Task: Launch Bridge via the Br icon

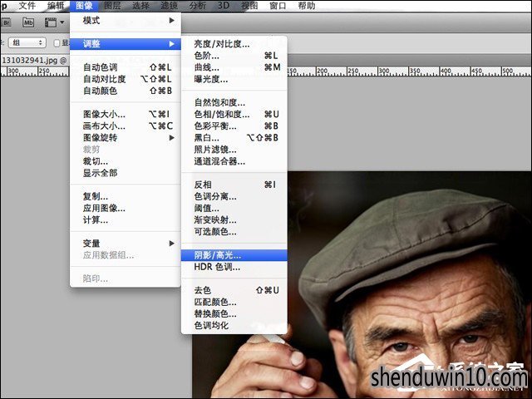Action: [6, 22]
